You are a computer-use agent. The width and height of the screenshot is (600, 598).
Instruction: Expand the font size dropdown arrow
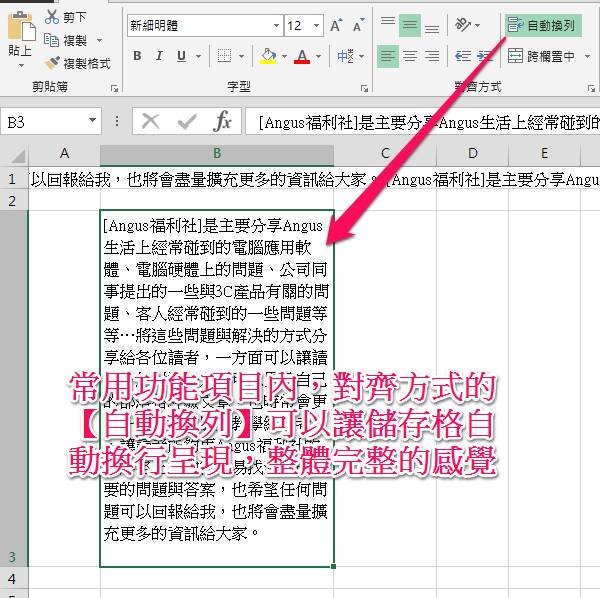[x=317, y=26]
